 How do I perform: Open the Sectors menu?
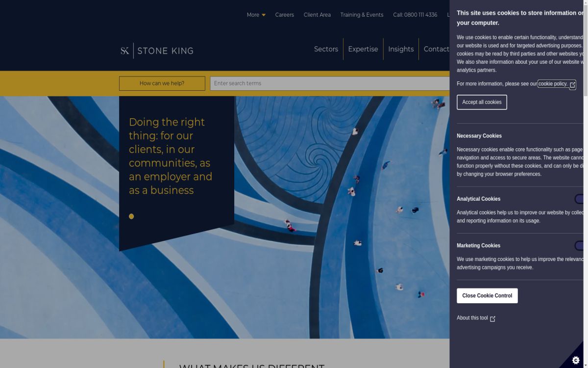click(x=326, y=49)
